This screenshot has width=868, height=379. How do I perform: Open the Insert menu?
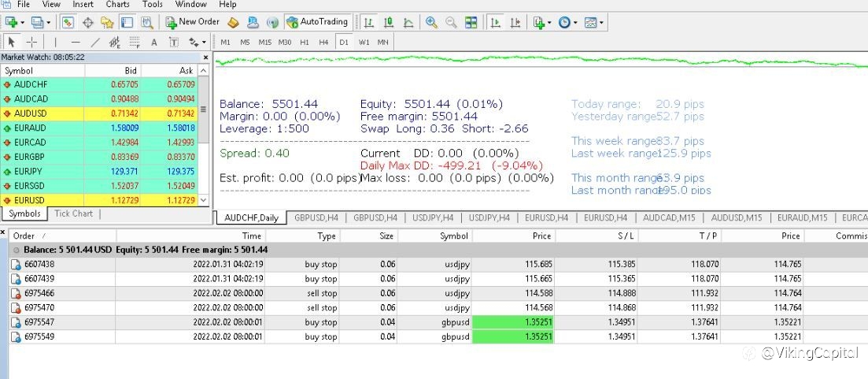pos(83,5)
